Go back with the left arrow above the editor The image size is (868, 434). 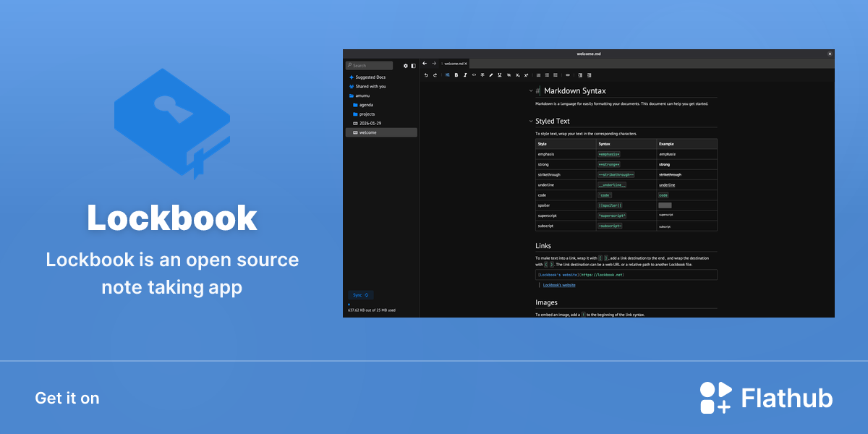click(425, 64)
